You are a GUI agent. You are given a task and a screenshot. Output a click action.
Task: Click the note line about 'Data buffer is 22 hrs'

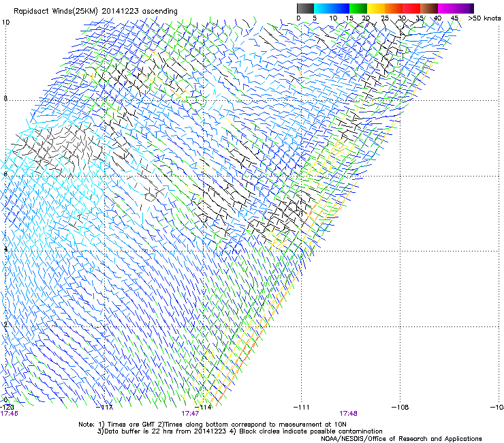coord(240,431)
